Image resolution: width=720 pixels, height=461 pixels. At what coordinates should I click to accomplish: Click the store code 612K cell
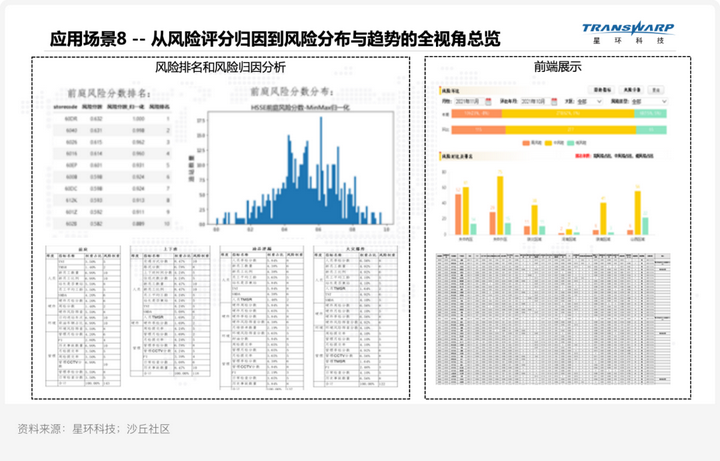pos(71,200)
